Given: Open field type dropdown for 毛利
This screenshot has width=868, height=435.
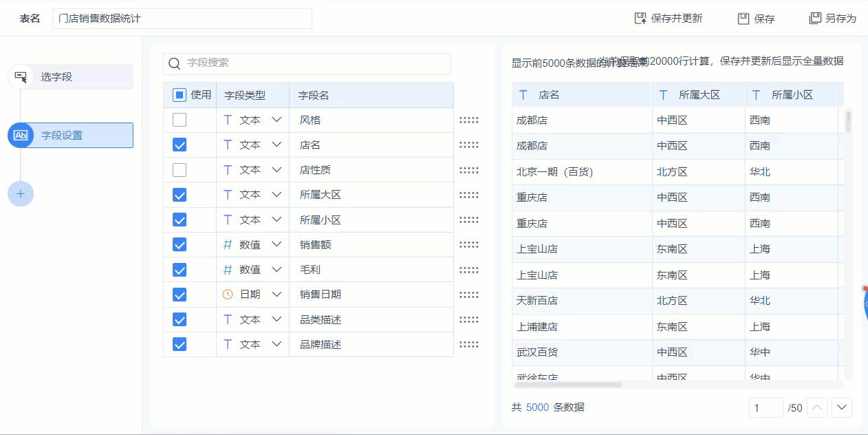Looking at the screenshot, I should 276,269.
